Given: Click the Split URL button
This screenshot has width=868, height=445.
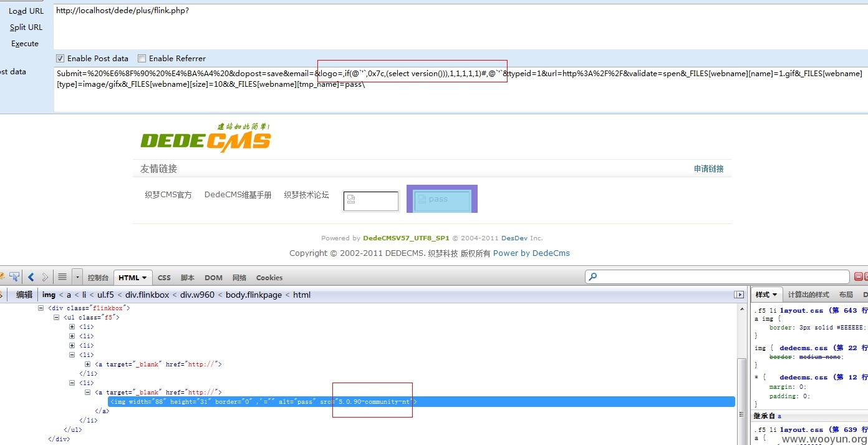Looking at the screenshot, I should 26,27.
